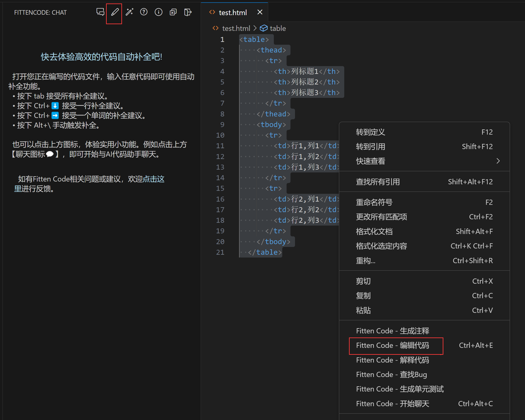Click the delete conversations icon
The image size is (525, 420).
click(173, 12)
